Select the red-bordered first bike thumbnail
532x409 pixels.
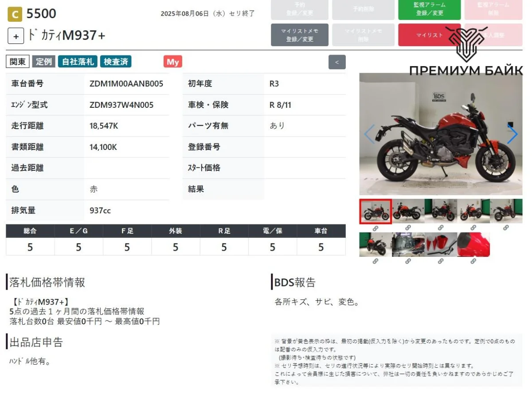(375, 211)
